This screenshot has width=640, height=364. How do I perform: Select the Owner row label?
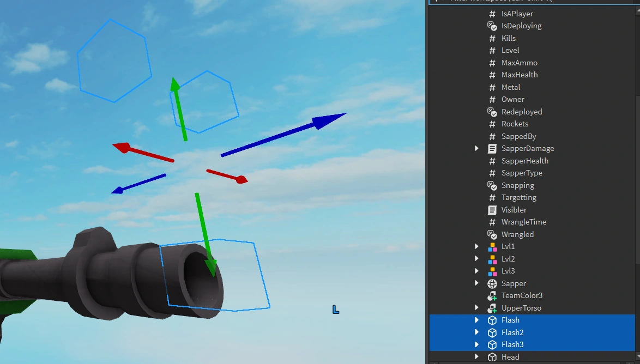coord(512,100)
